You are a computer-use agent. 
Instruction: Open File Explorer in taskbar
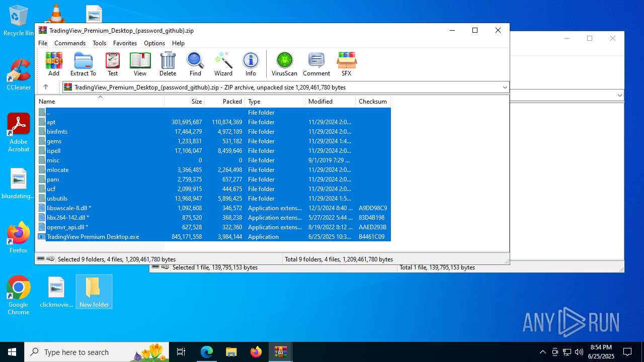(231, 352)
